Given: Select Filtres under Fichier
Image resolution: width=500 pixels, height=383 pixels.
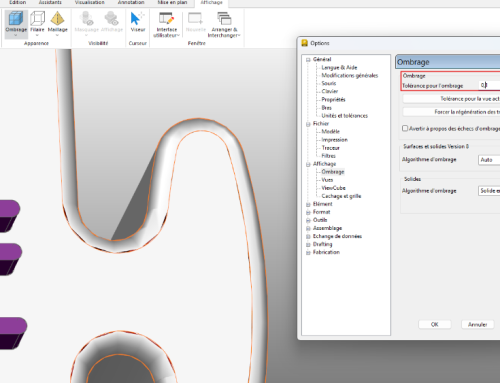Looking at the screenshot, I should pyautogui.click(x=328, y=156).
